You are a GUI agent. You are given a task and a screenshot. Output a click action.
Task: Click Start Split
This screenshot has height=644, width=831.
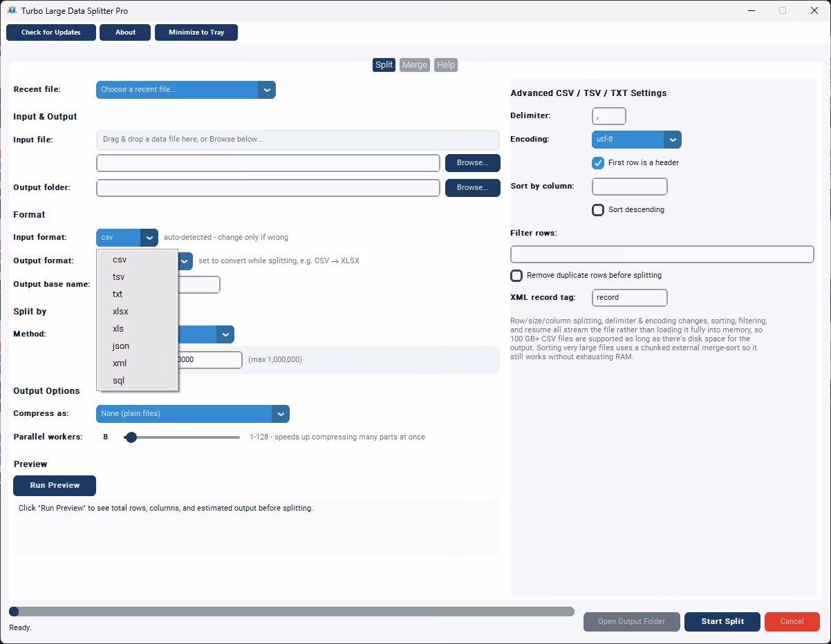722,622
